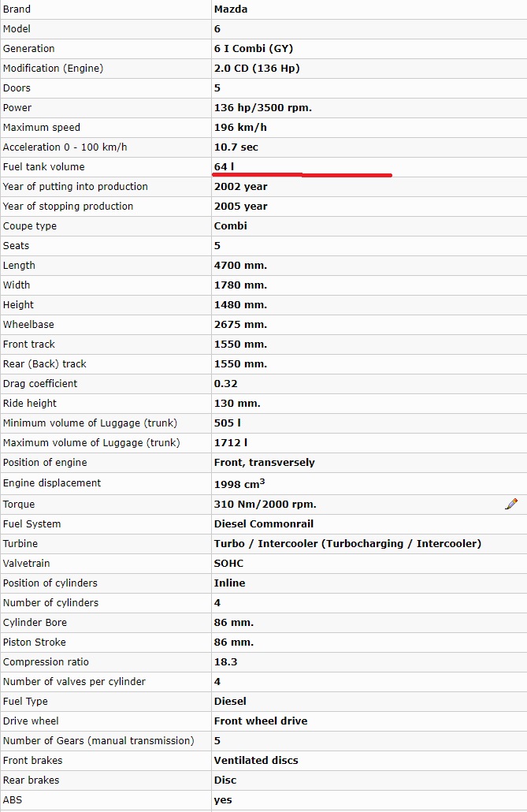Screen dimensions: 527x812
Task: Click the 'Turbo / Intercooler' turbine value
Action: [347, 543]
